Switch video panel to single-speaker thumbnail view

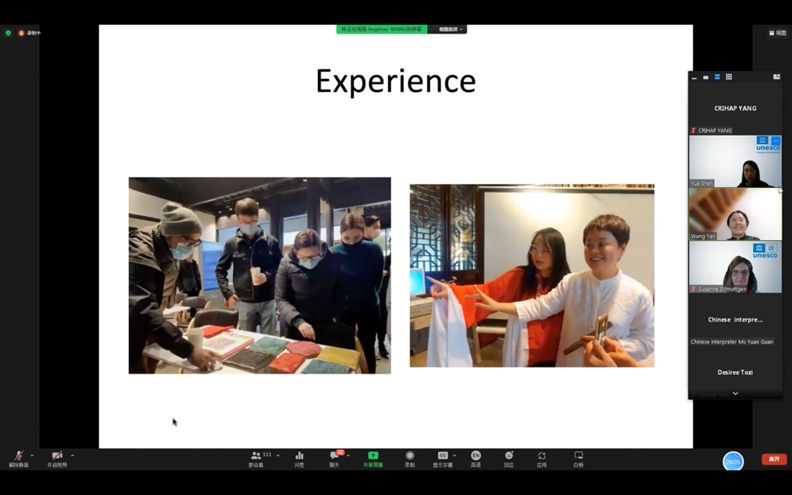coord(706,77)
